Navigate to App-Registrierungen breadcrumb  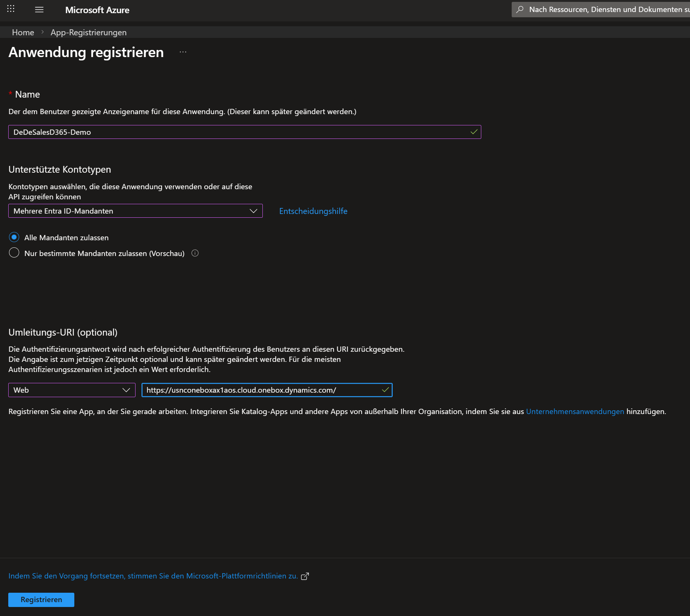pos(89,33)
